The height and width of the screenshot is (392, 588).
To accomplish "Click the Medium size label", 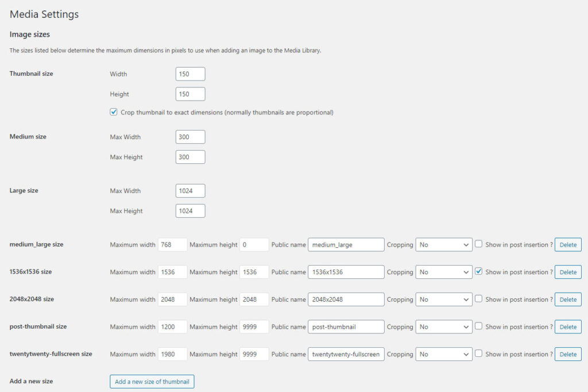I will [x=28, y=137].
